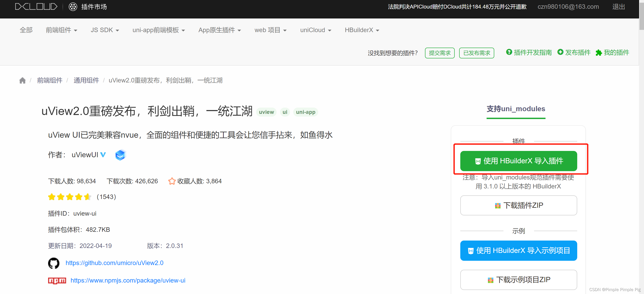Viewport: 644px width, 294px height.
Task: Click the GitHub icon next to repository link
Action: pos(54,263)
